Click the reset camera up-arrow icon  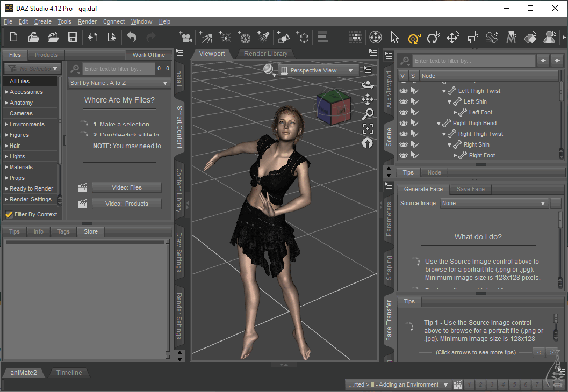(x=368, y=143)
